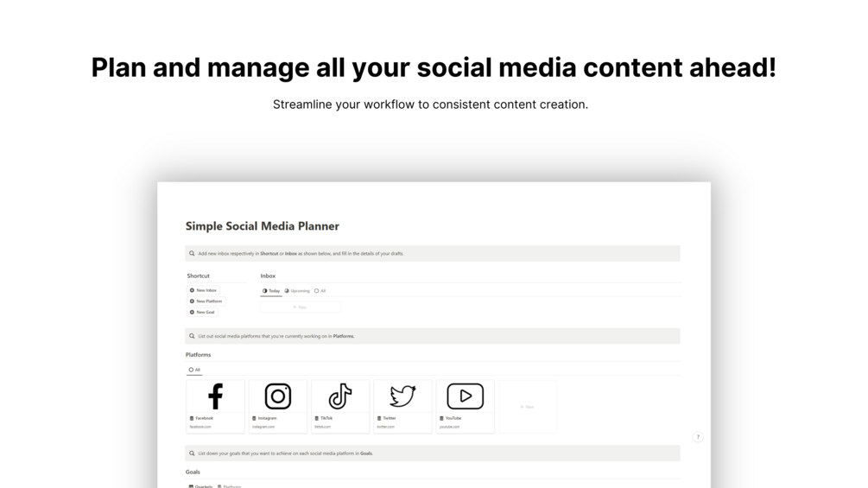The image size is (868, 488).
Task: Open the YouTube play logo cover image
Action: tap(465, 396)
